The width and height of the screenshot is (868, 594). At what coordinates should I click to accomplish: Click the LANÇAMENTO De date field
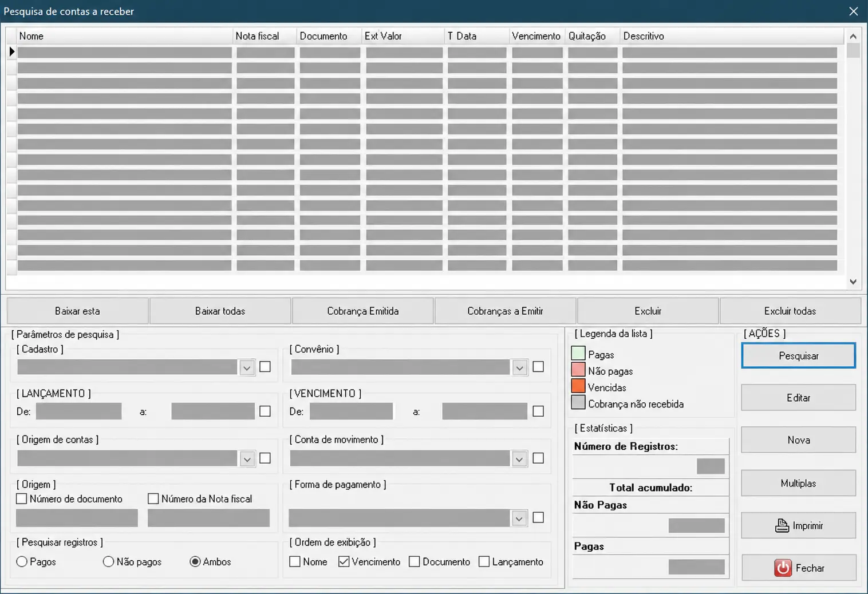pos(78,411)
